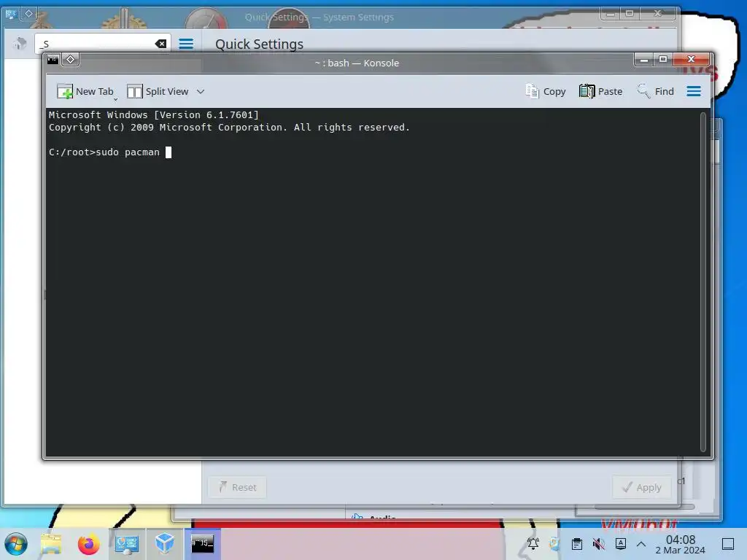The height and width of the screenshot is (560, 747).
Task: Toggle the Konsole keep-on-all-desktops pin icon
Action: tap(71, 60)
